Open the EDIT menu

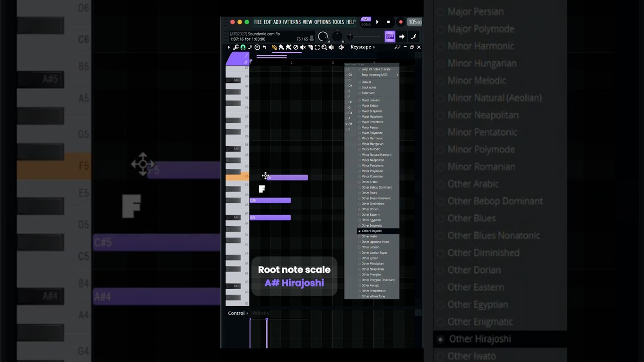tap(268, 22)
